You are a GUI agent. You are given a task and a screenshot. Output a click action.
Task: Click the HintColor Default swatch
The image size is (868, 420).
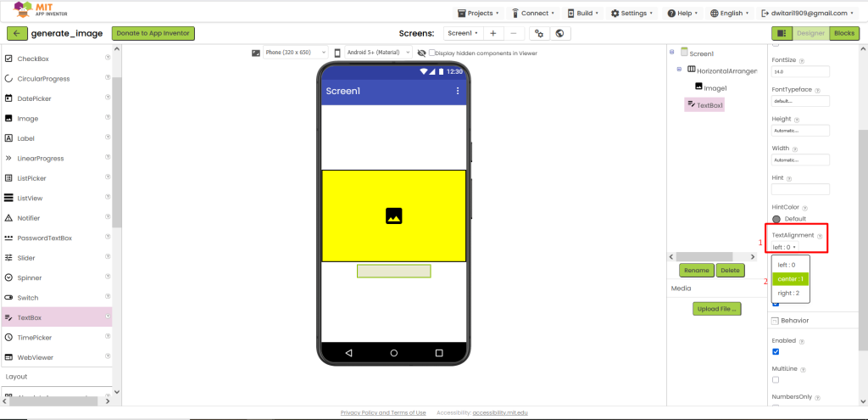[x=776, y=219]
